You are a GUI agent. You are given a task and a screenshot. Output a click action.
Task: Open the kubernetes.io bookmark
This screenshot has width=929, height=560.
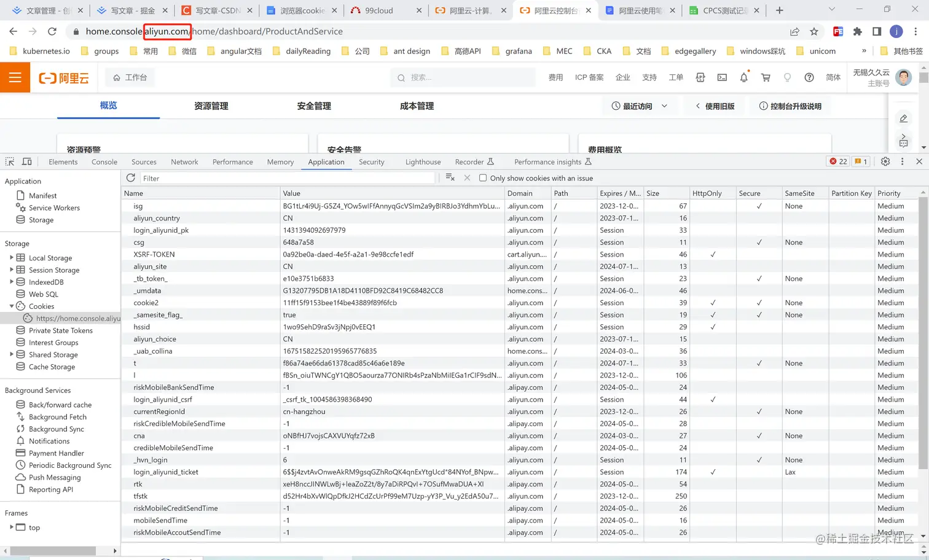40,51
